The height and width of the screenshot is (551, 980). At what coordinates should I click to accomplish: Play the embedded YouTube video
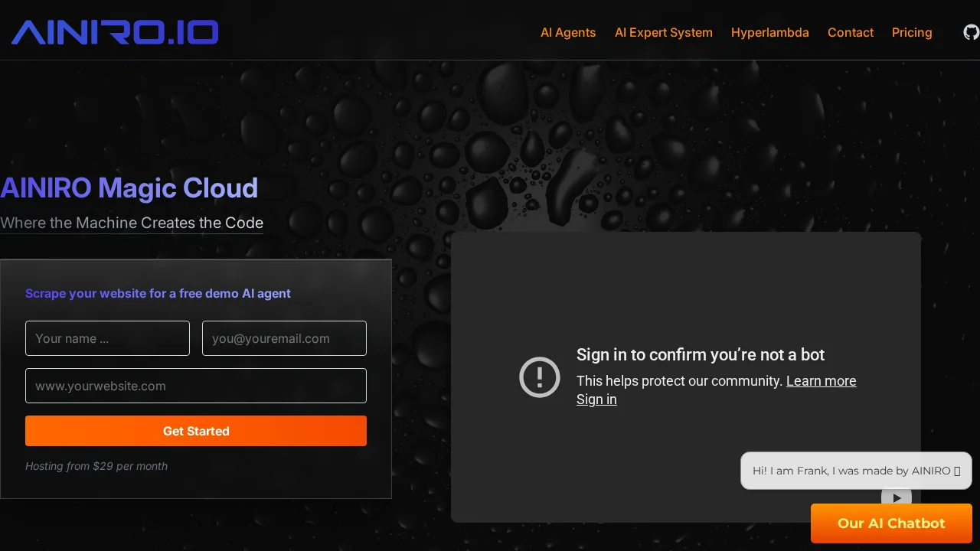pyautogui.click(x=897, y=498)
